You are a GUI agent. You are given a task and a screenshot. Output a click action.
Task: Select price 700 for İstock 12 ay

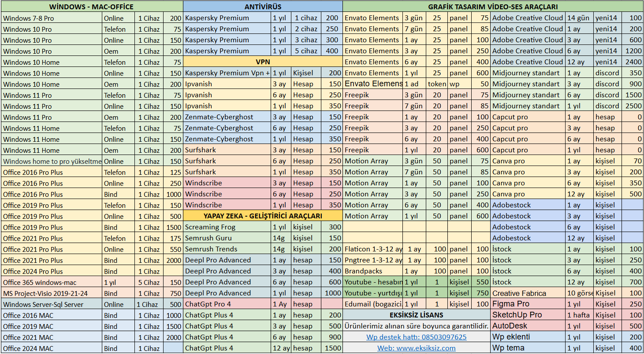coord(633,282)
